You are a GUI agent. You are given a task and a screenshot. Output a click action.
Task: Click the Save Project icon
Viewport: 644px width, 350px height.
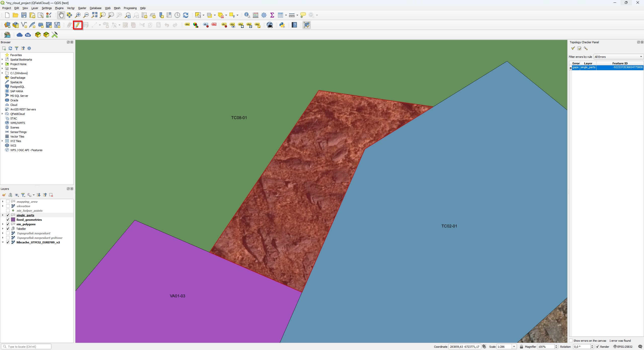(x=24, y=15)
